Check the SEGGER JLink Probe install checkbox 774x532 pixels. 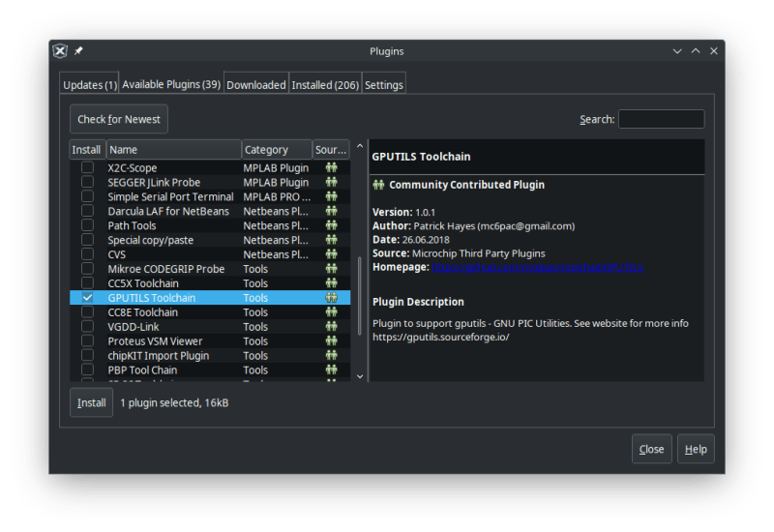(x=87, y=182)
